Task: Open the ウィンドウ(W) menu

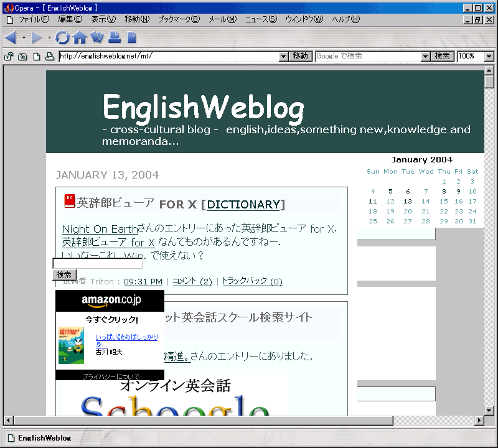Action: point(304,19)
